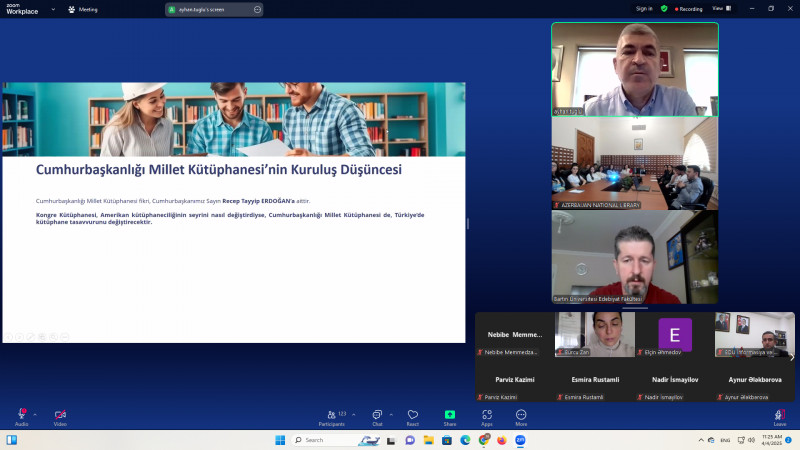Show next page of participant thumbnails
This screenshot has height=450, width=800.
(x=791, y=357)
